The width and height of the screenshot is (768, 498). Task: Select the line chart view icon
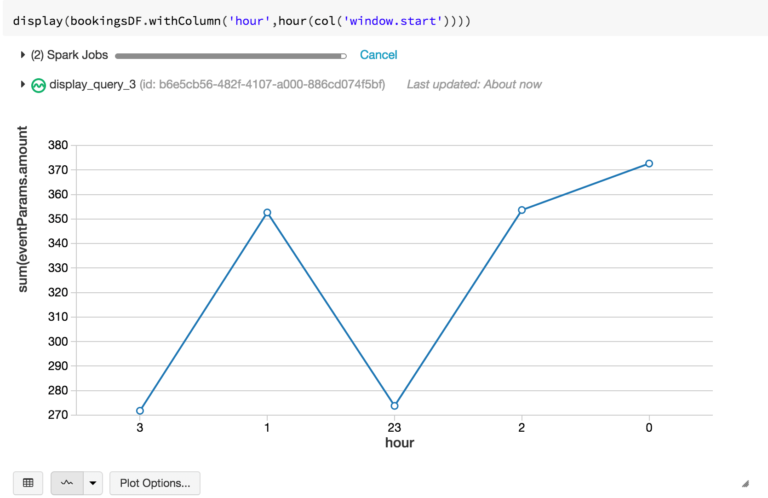(67, 483)
